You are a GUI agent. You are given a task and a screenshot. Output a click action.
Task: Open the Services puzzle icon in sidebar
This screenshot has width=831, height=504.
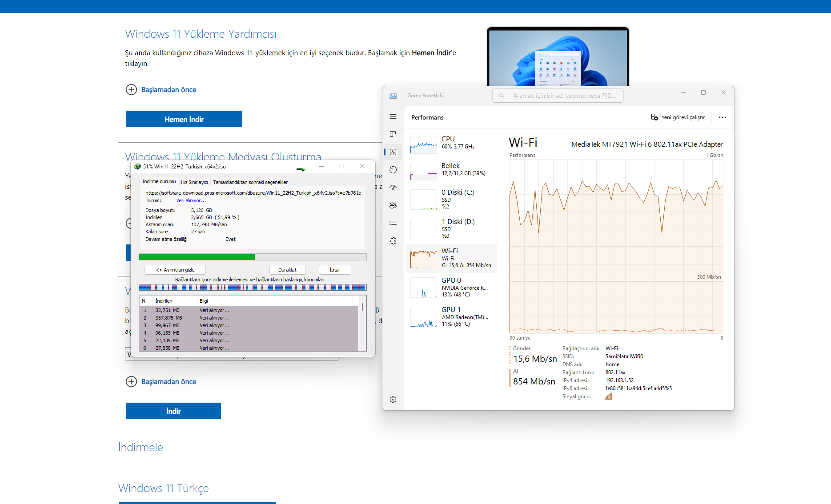click(x=393, y=241)
